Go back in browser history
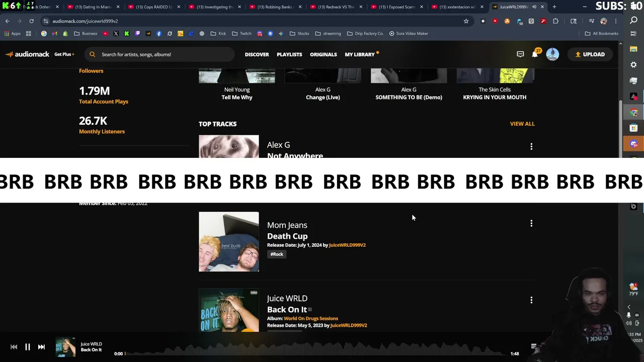This screenshot has width=644, height=362. pyautogui.click(x=8, y=21)
